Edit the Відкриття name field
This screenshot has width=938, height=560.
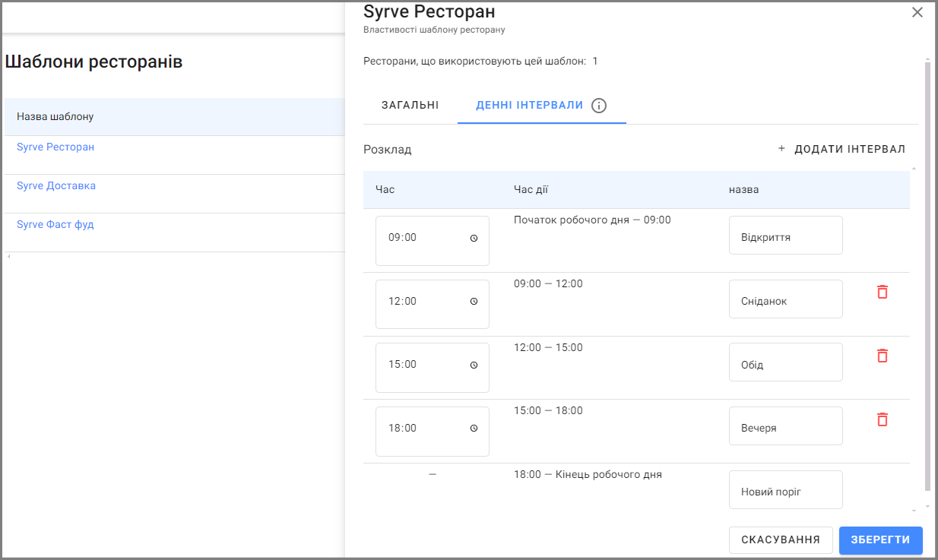pos(786,236)
